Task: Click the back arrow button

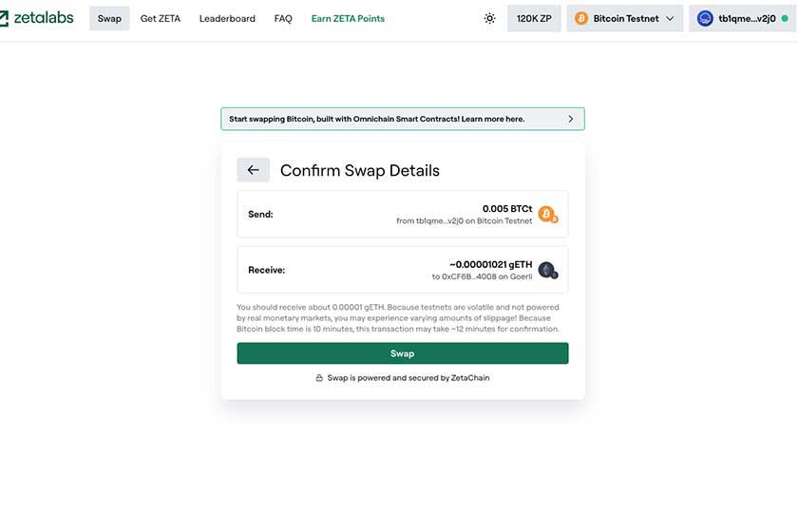Action: pyautogui.click(x=253, y=170)
